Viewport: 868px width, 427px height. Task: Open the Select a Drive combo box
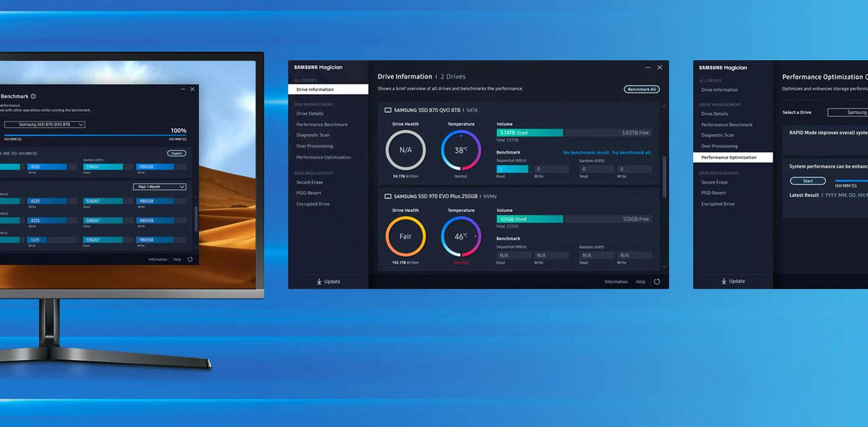(848, 112)
